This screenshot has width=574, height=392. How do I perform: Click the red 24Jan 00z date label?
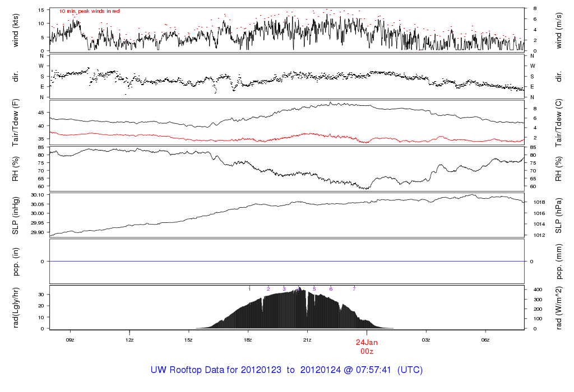(x=367, y=346)
